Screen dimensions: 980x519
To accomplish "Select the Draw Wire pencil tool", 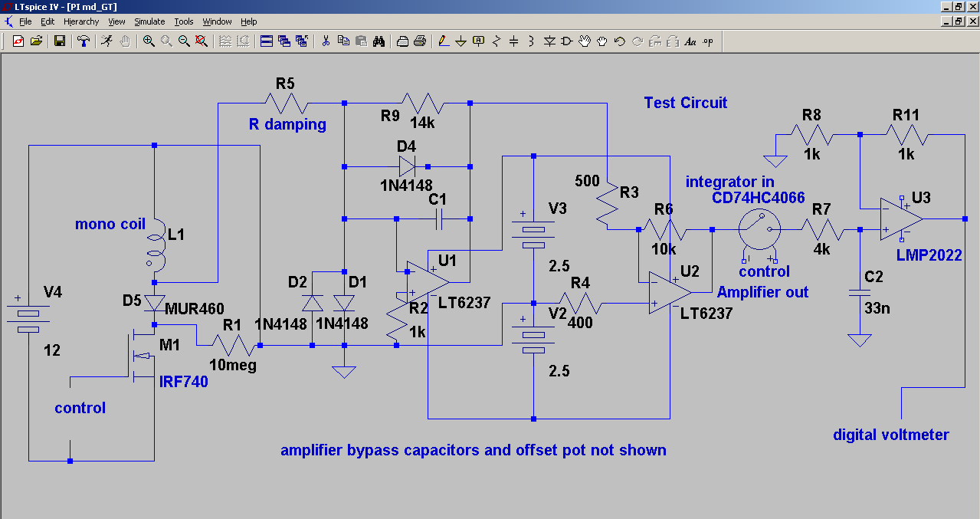I will (x=443, y=41).
